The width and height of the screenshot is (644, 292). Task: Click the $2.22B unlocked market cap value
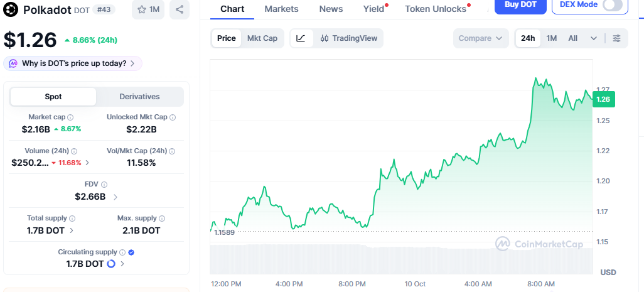141,129
